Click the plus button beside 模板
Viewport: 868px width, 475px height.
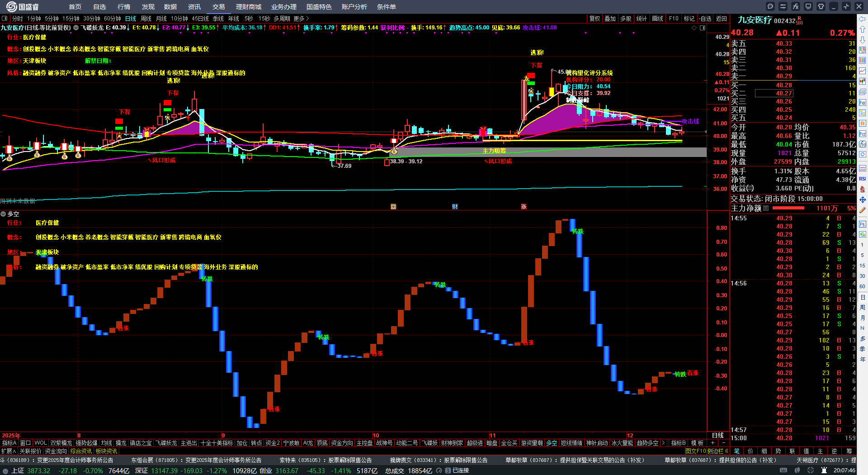point(713,443)
